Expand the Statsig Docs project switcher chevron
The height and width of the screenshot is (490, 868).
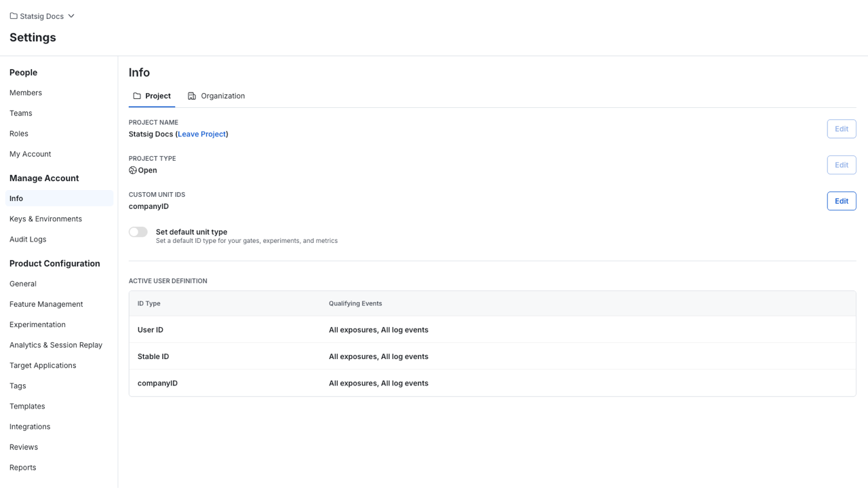(72, 16)
